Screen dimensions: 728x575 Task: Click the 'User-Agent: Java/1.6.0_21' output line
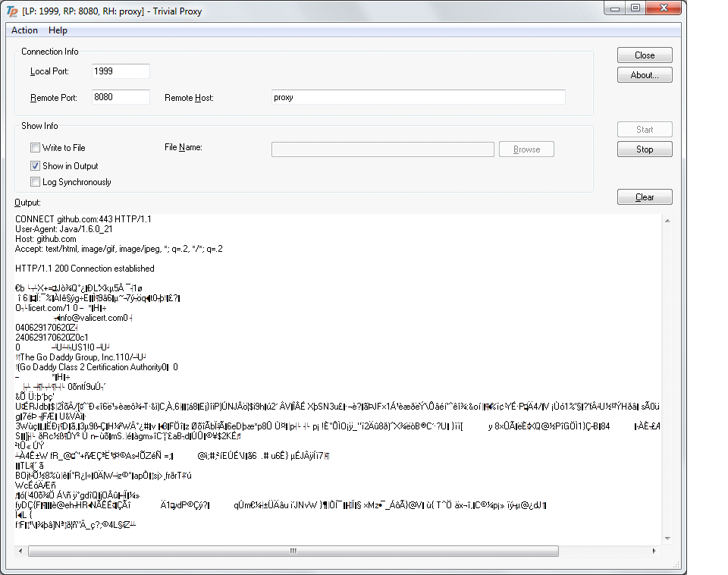[64, 229]
